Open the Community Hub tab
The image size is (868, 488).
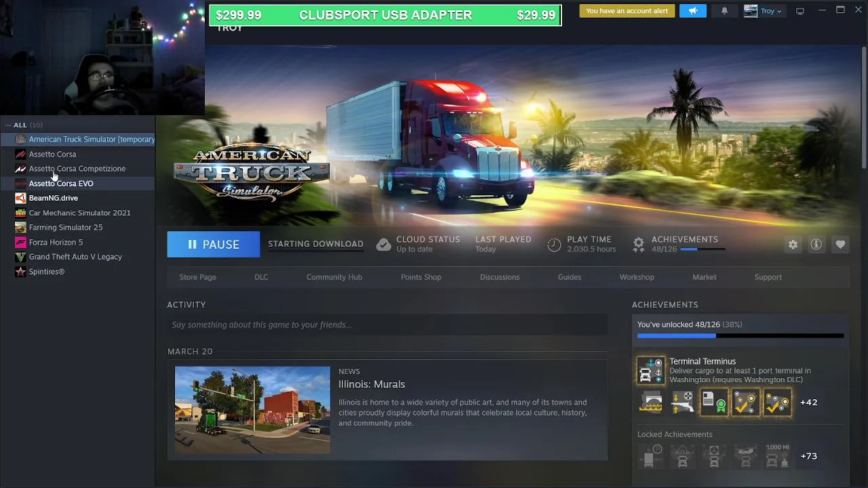pos(334,277)
